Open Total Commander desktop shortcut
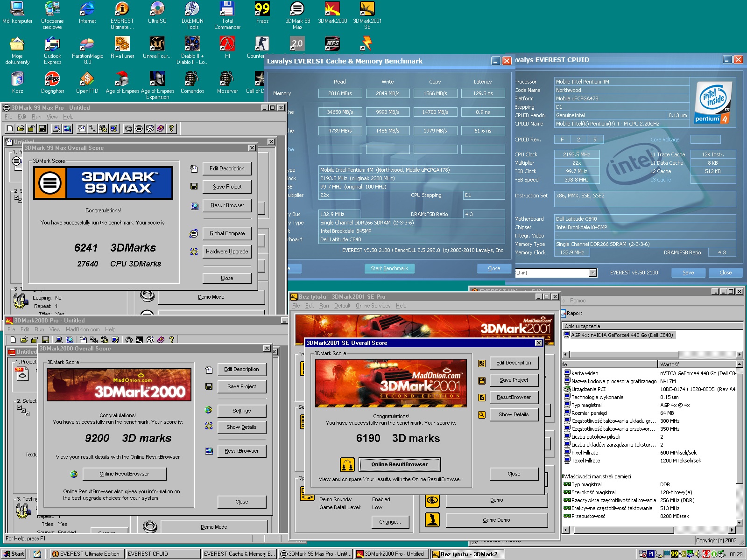 (227, 15)
